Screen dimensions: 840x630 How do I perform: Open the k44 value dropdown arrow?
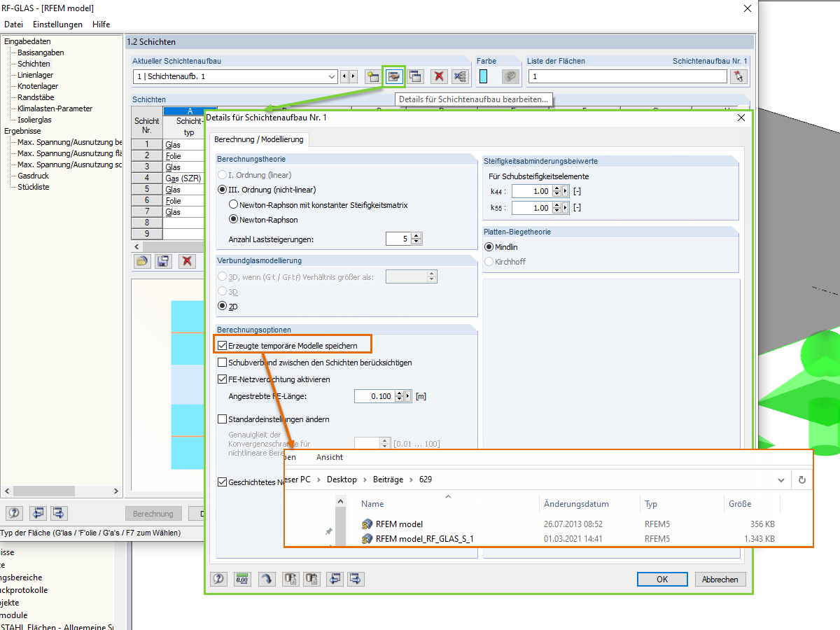click(x=566, y=191)
